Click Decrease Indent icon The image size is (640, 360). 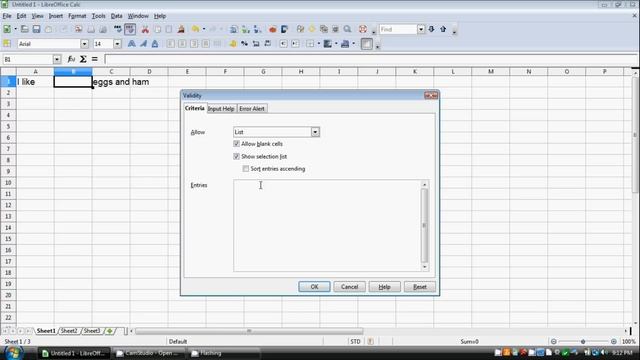coord(283,44)
